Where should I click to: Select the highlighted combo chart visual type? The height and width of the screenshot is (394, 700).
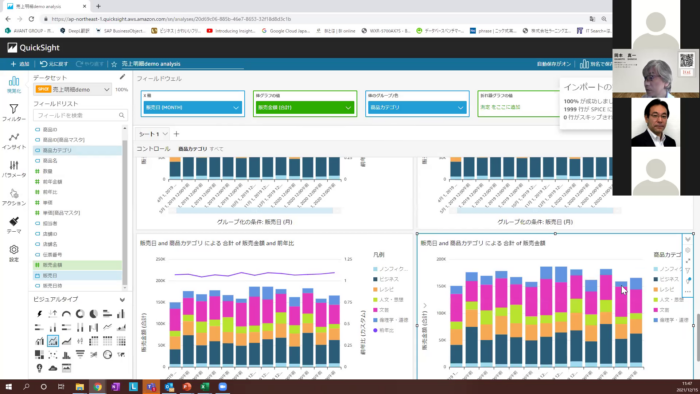(x=53, y=341)
